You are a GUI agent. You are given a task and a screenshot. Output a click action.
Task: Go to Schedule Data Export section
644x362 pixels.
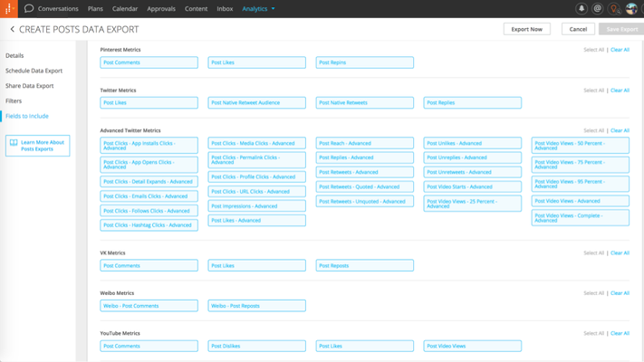point(34,71)
